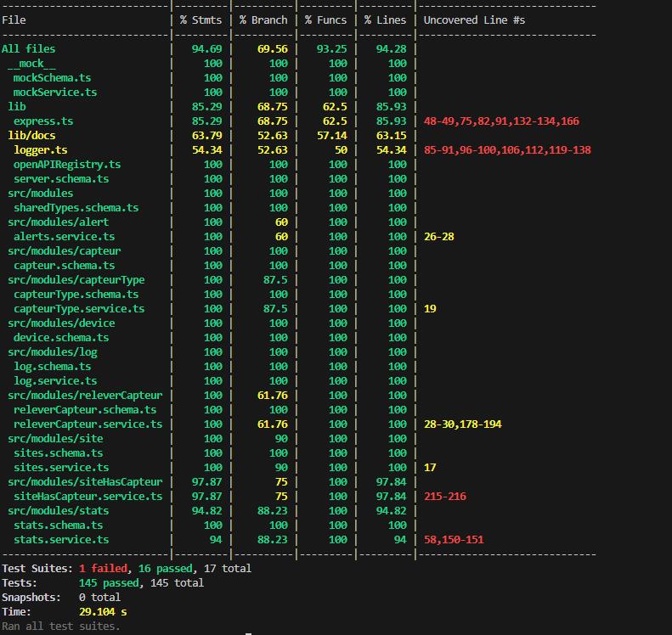Click the 'src/modules/log' folder row
The width and height of the screenshot is (672, 635).
pos(53,352)
